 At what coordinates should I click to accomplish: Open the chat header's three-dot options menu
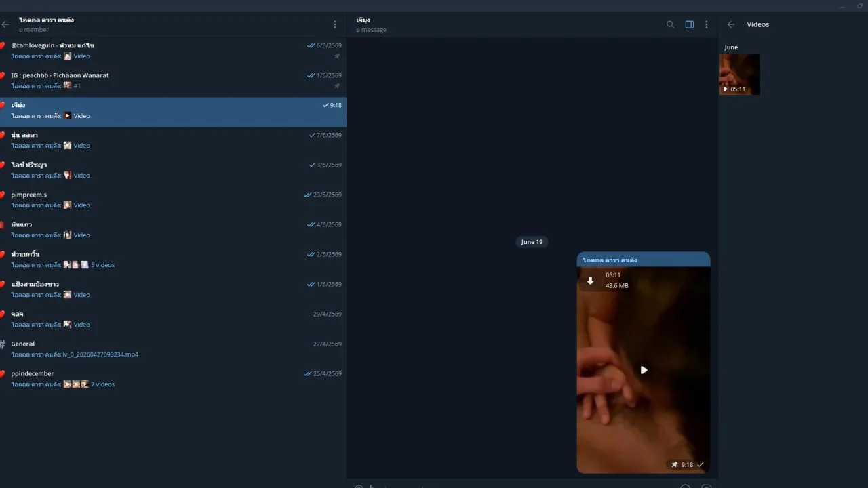click(706, 24)
